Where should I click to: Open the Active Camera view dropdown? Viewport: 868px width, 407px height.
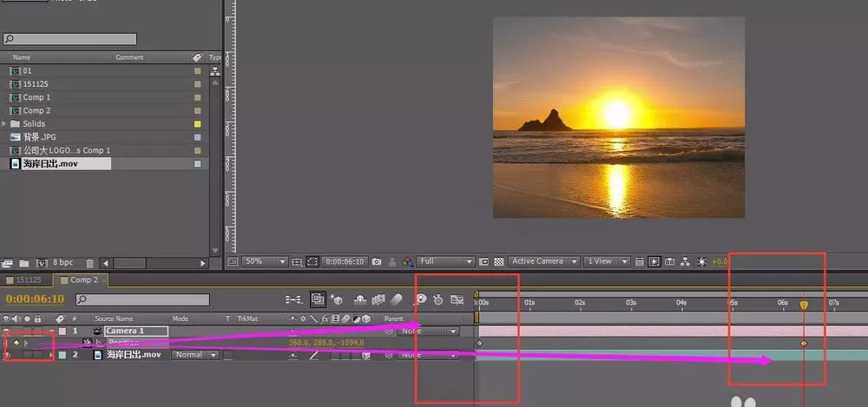click(544, 261)
